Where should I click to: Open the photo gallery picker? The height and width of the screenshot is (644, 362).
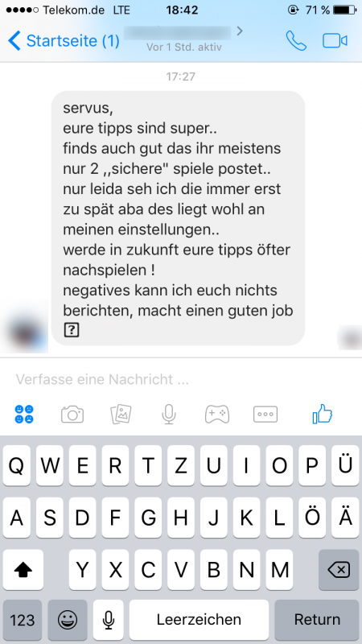click(x=121, y=415)
